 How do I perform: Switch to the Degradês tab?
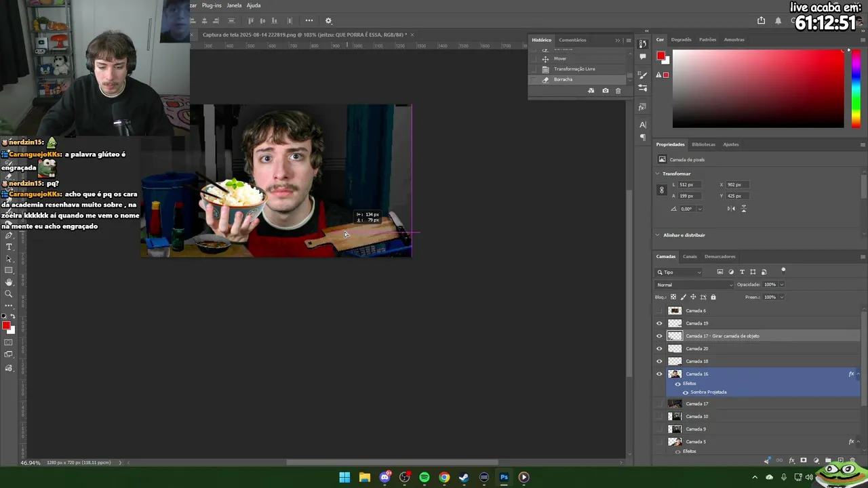(682, 39)
